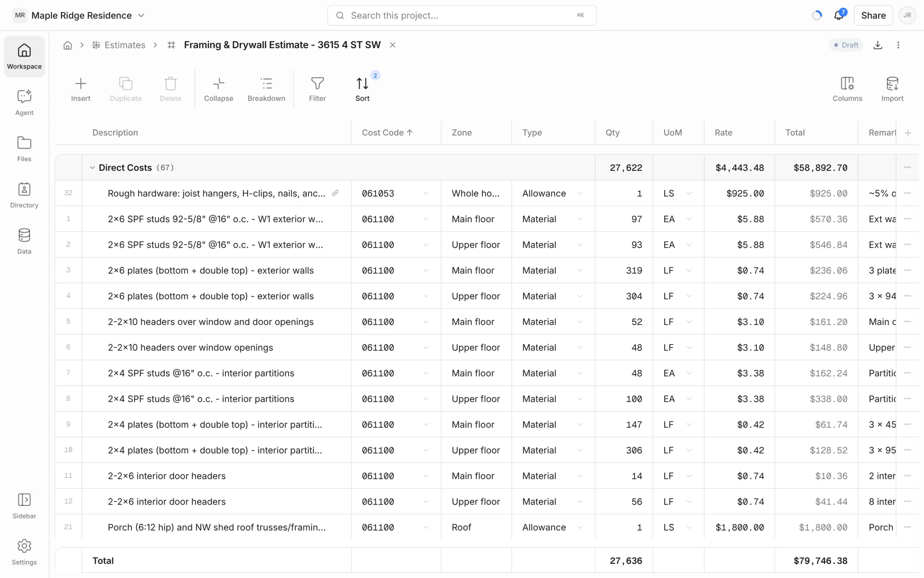Toggle the Sidebar panel
924x578 pixels.
click(24, 506)
